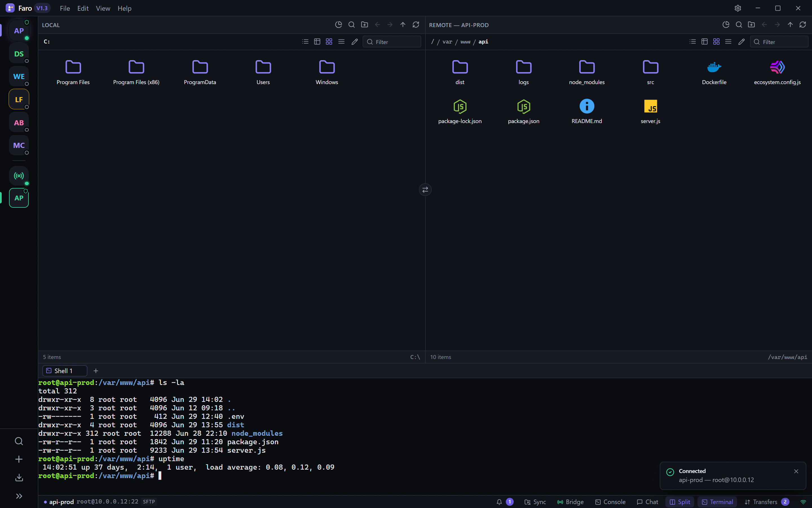
Task: Dismiss the Connected notification
Action: 796,471
